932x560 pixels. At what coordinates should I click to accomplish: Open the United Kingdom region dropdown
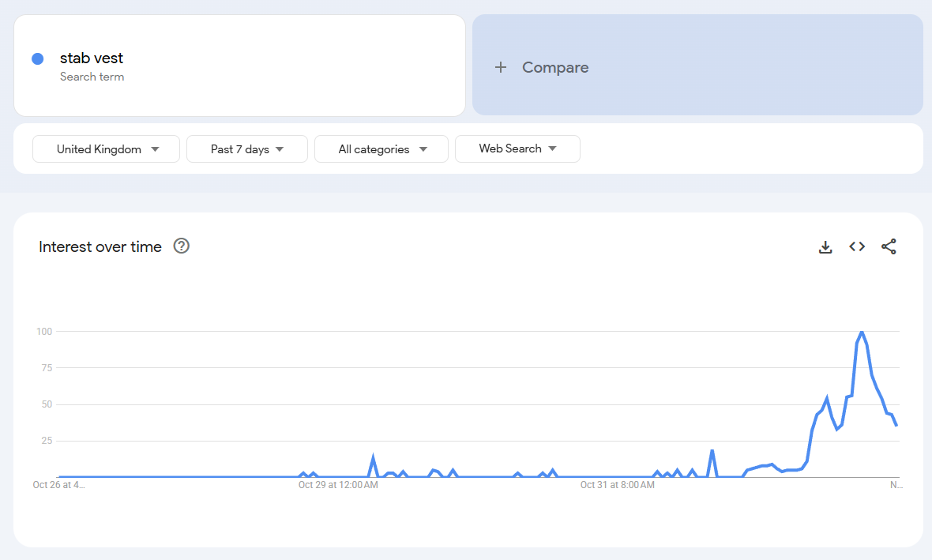(106, 148)
